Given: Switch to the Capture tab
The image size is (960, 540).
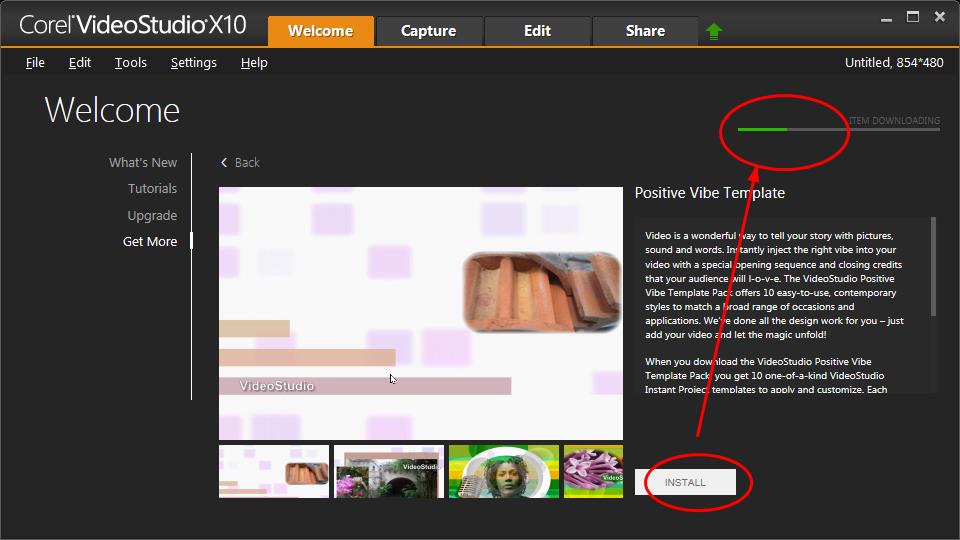Looking at the screenshot, I should (x=429, y=31).
